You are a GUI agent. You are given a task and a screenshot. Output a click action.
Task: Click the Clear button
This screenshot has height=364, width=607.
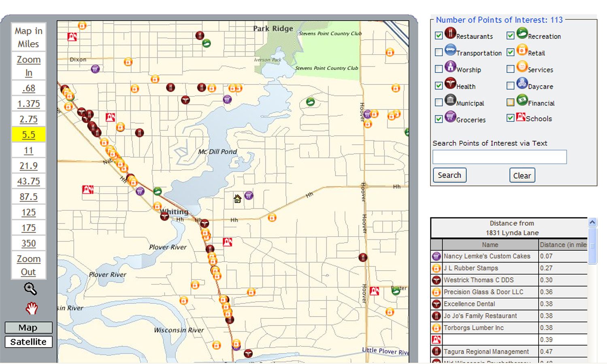click(x=522, y=176)
